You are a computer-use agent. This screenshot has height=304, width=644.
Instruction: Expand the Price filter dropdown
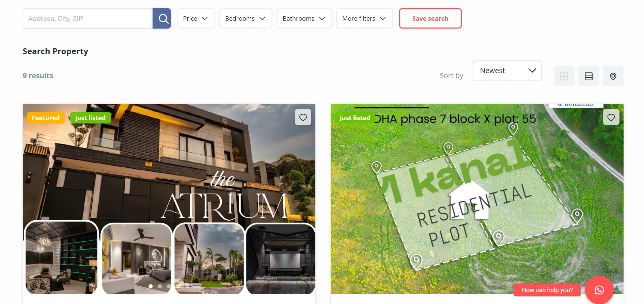(196, 18)
